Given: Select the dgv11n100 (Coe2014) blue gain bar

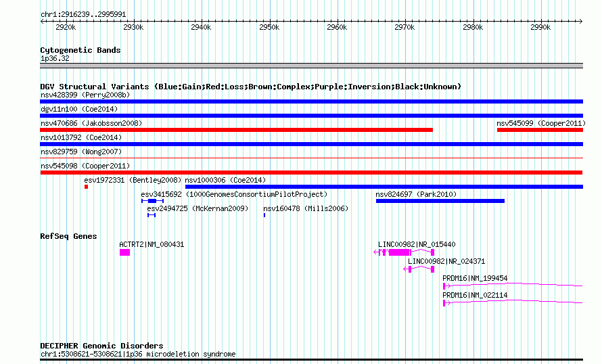Looking at the screenshot, I should tap(311, 116).
